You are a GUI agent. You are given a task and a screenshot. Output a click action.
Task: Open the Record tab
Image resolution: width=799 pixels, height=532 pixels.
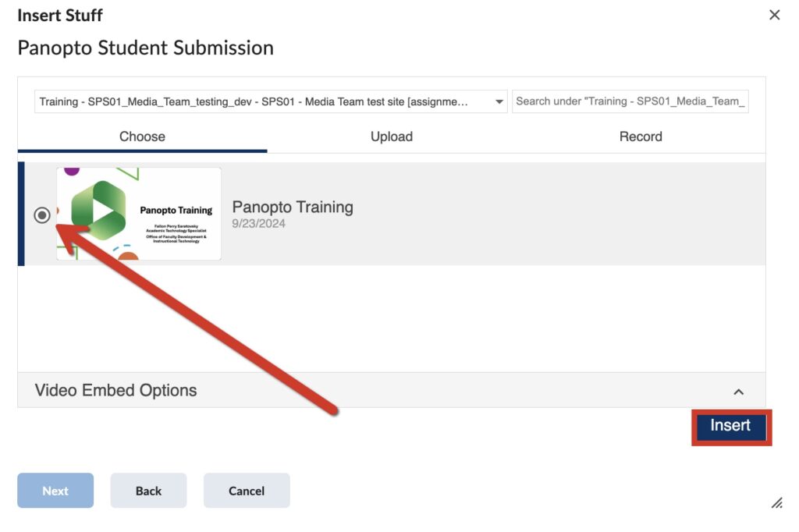[x=640, y=136]
